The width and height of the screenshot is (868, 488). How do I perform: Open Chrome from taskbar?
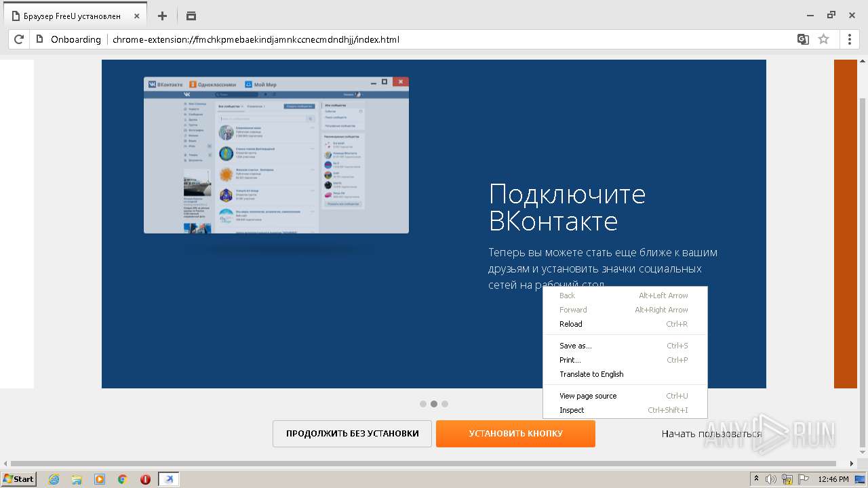click(123, 479)
